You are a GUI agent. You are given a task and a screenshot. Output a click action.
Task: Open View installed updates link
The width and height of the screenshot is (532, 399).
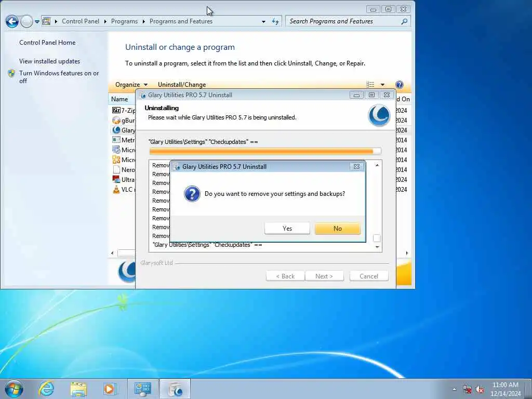[49, 61]
